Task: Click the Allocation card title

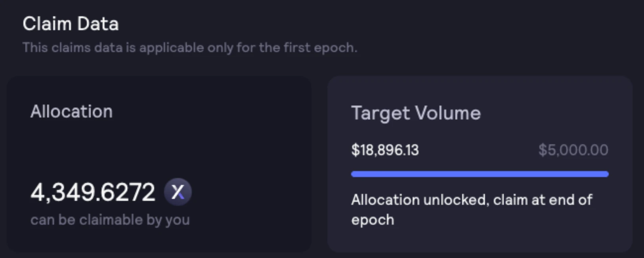Action: point(71,112)
